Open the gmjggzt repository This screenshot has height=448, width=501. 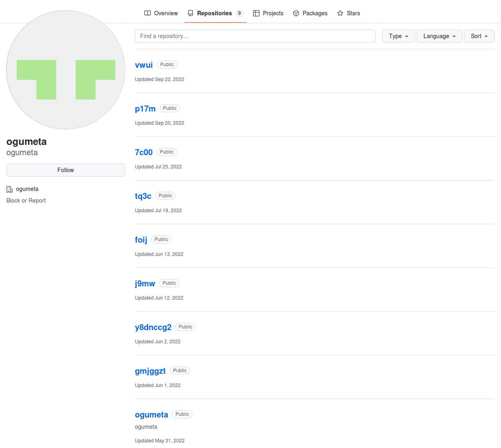150,371
